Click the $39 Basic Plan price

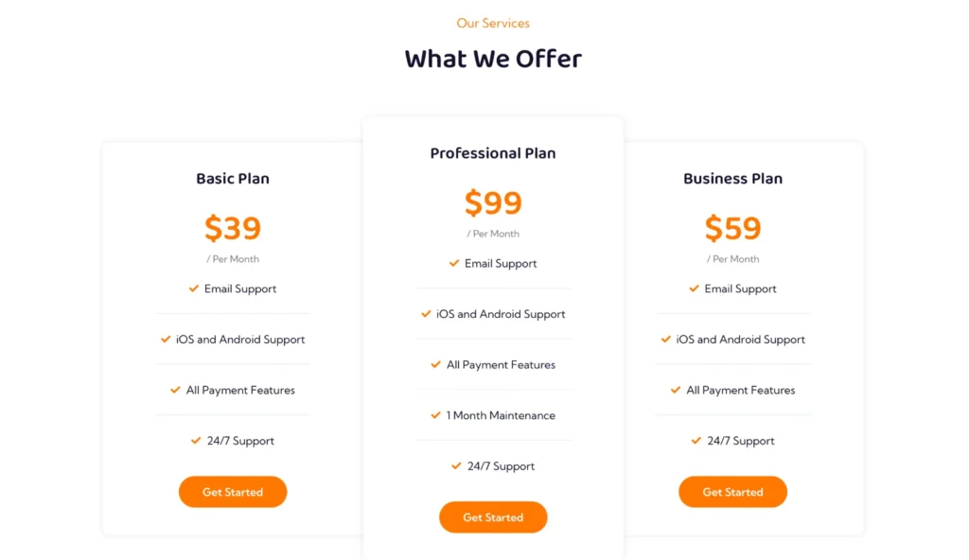point(233,228)
